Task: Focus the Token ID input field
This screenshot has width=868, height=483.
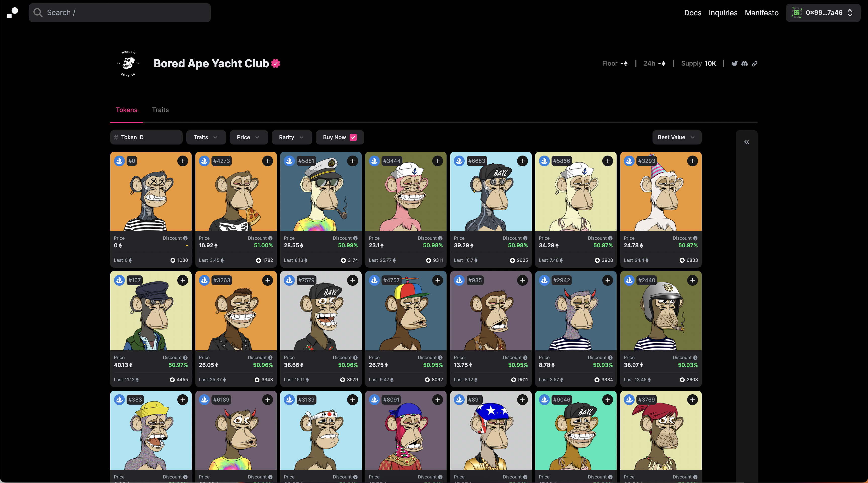Action: coord(146,137)
